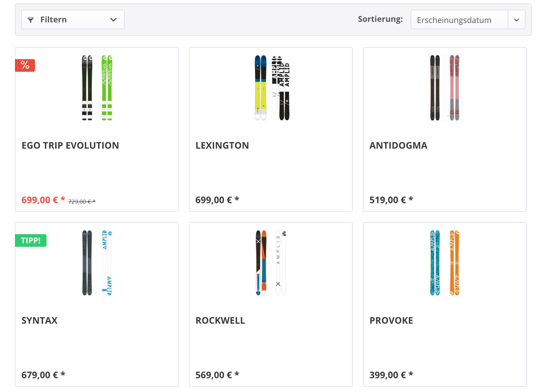Open the Provoke ski image
This screenshot has width=537, height=392.
coord(445,263)
